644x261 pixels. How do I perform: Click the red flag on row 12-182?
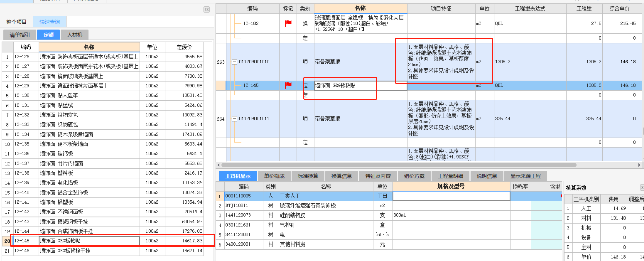288,23
